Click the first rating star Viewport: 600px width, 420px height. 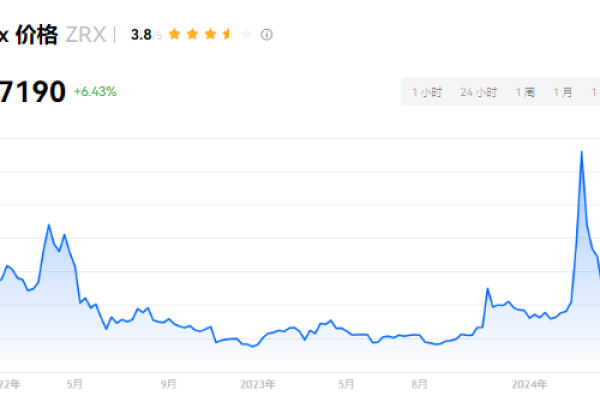(x=175, y=34)
